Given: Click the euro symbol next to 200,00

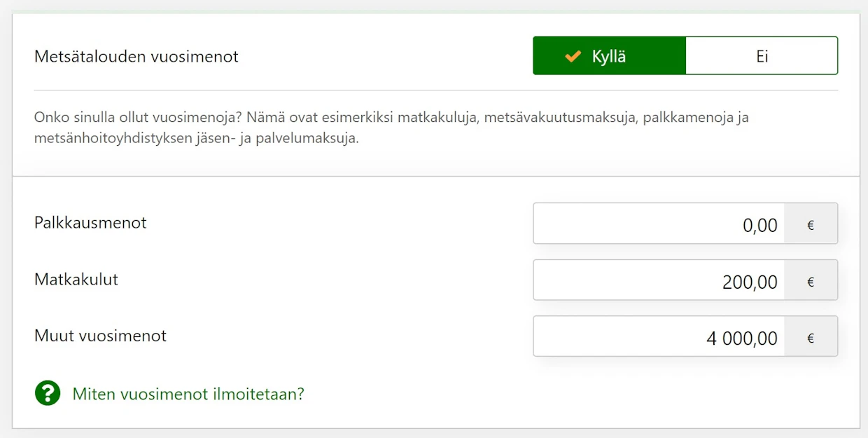Looking at the screenshot, I should [811, 281].
